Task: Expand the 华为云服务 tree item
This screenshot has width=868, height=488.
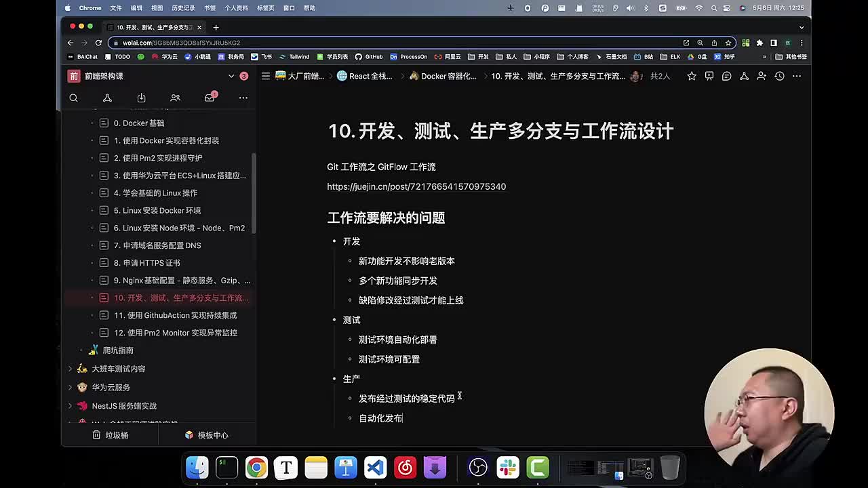Action: tap(70, 387)
